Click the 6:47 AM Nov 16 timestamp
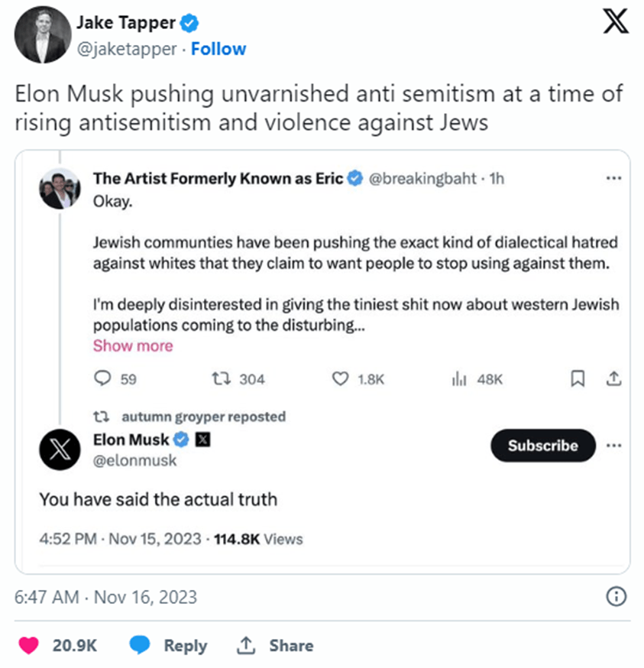This screenshot has height=668, width=644. 105,597
